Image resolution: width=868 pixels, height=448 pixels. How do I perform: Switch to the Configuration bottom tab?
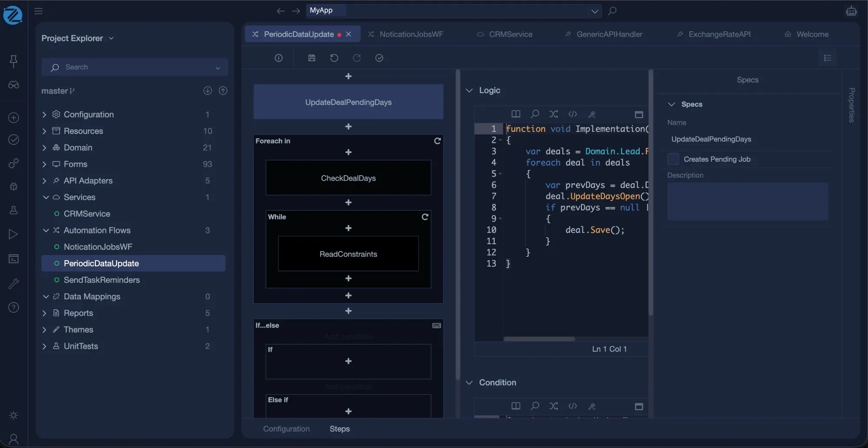coord(286,429)
